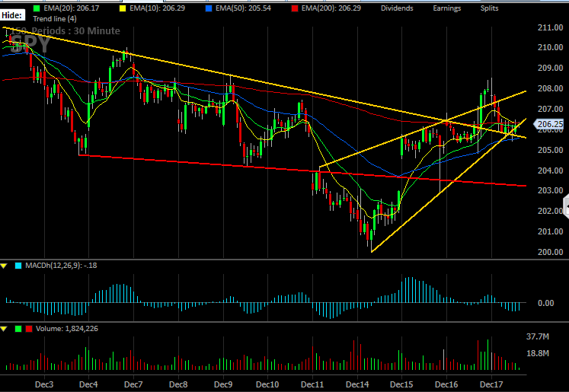Click the Dec8 date label

point(178,384)
